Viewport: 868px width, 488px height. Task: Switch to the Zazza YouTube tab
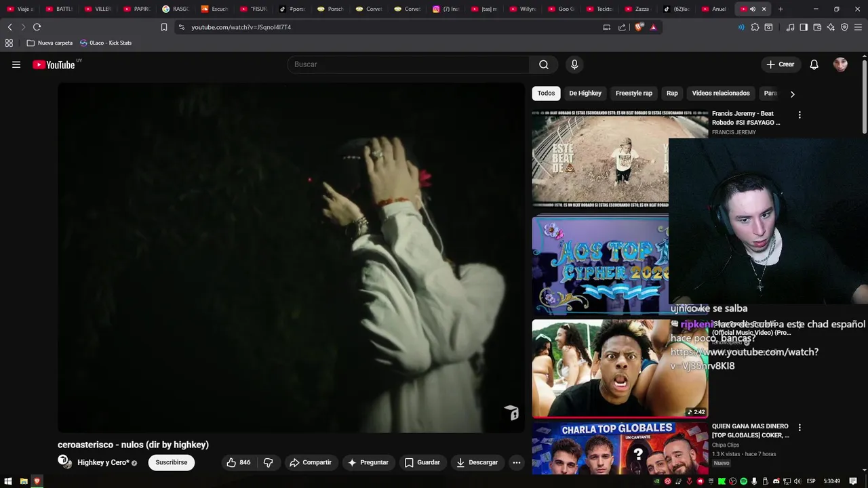[x=637, y=9]
